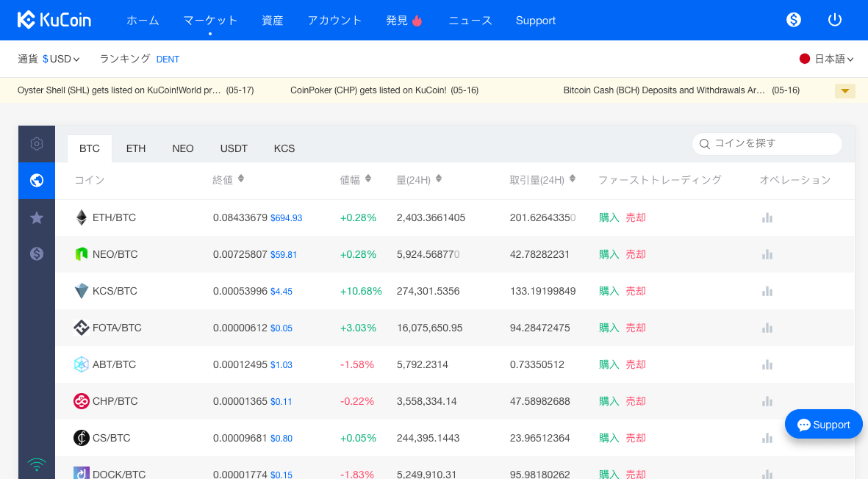This screenshot has height=479, width=868.
Task: Click the CS coin icon
Action: point(82,438)
